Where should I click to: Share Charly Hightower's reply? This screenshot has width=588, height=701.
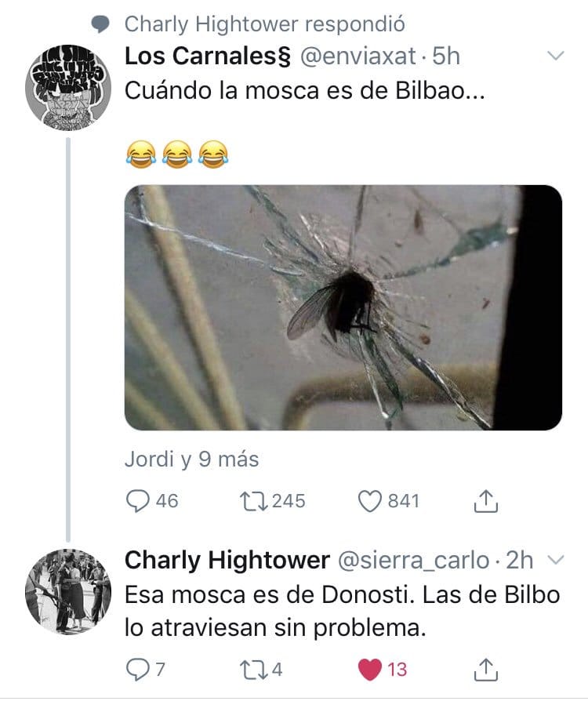487,670
